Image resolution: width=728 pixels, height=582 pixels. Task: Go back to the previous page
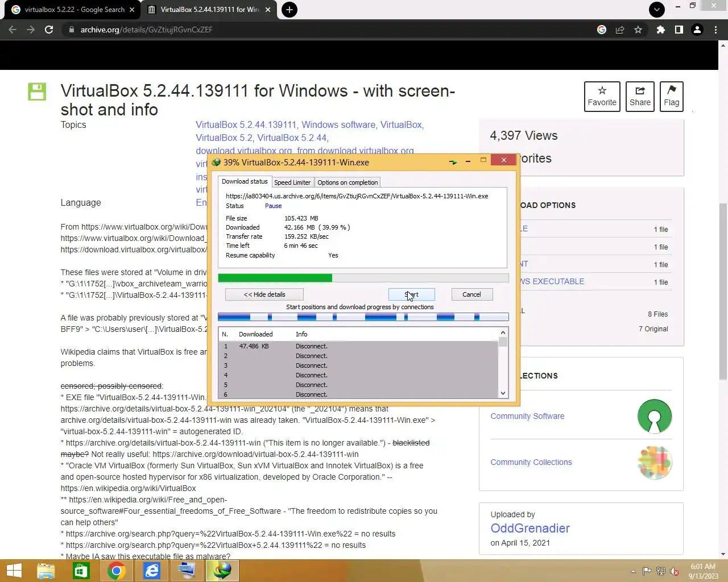(x=13, y=30)
